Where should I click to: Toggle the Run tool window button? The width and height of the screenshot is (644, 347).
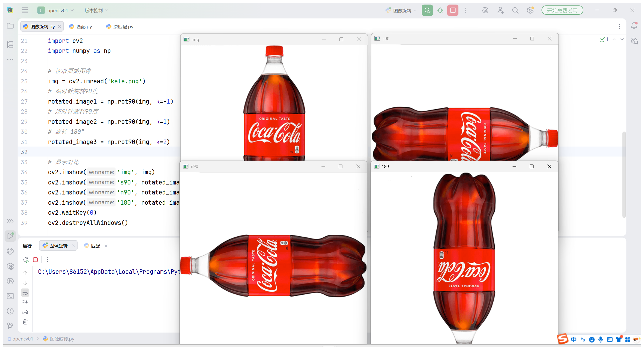point(10,236)
